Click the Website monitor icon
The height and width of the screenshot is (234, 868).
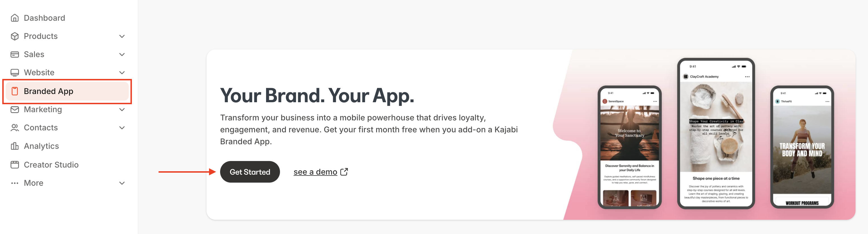14,72
